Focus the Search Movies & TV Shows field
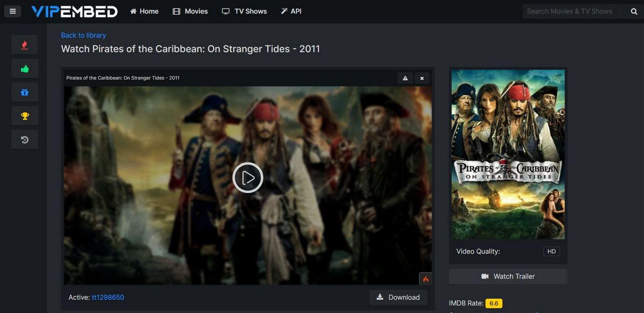The height and width of the screenshot is (313, 644). pyautogui.click(x=573, y=11)
